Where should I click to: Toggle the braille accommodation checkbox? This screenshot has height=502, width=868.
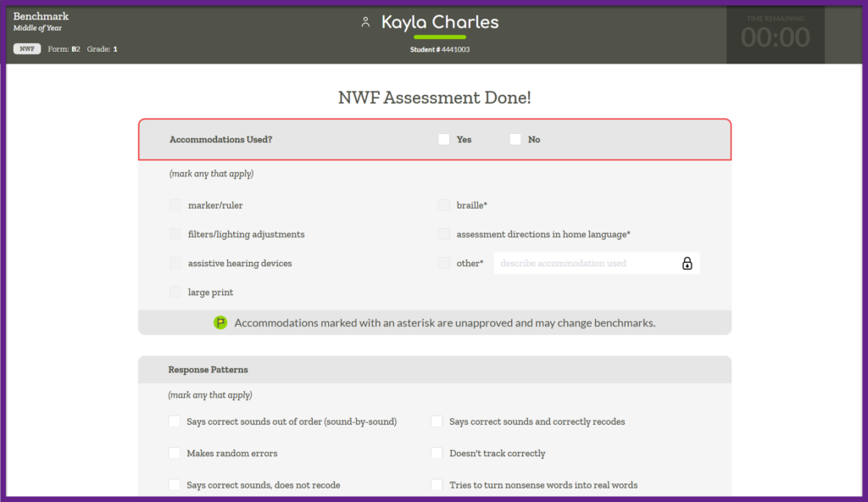tap(444, 205)
